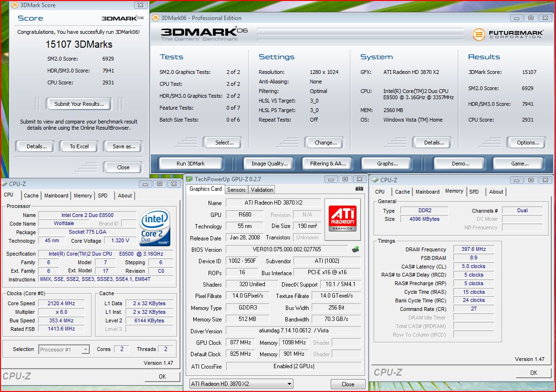The width and height of the screenshot is (556, 392).
Task: Click the GPU-Z screenshot camera icon
Action: pos(359,189)
